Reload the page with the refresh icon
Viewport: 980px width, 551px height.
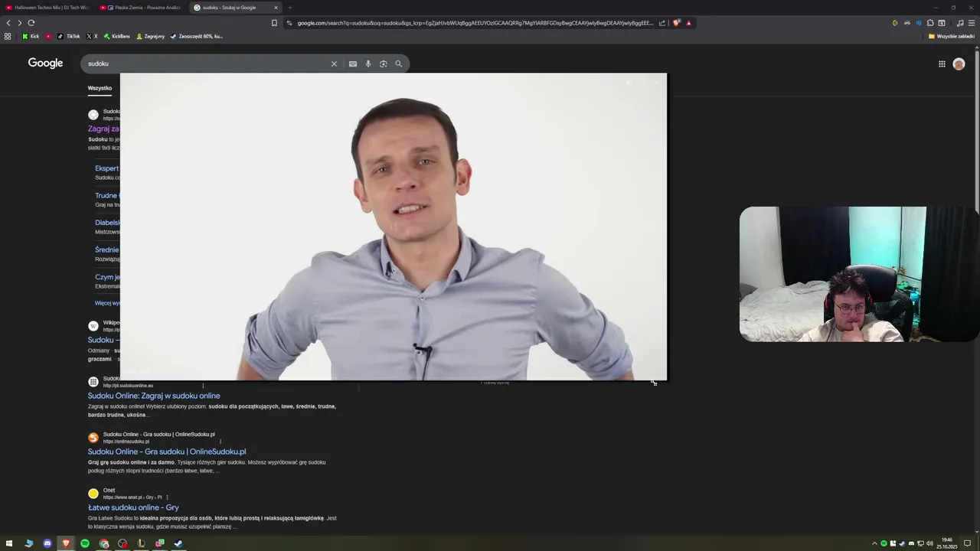click(x=31, y=23)
